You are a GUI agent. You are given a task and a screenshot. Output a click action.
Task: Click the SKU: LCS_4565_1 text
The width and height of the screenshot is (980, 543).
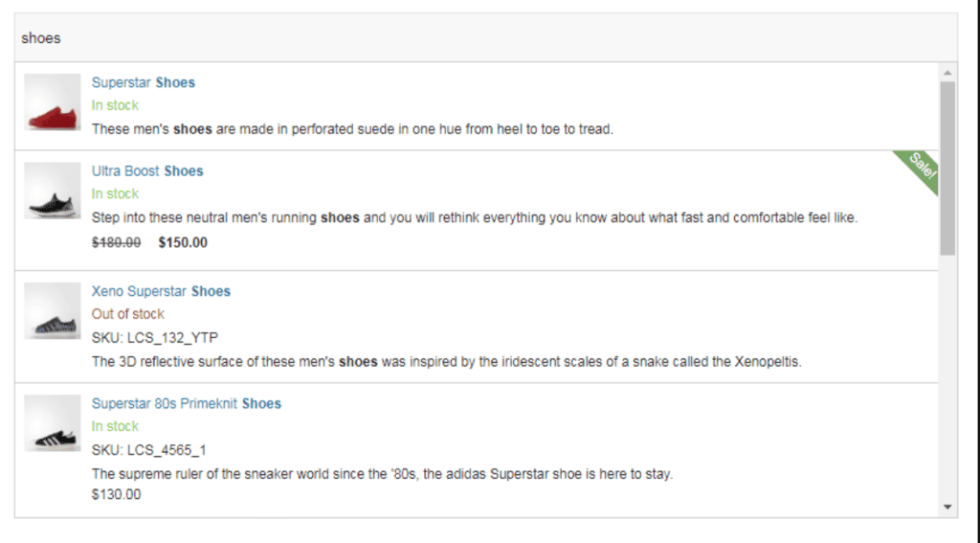(148, 450)
